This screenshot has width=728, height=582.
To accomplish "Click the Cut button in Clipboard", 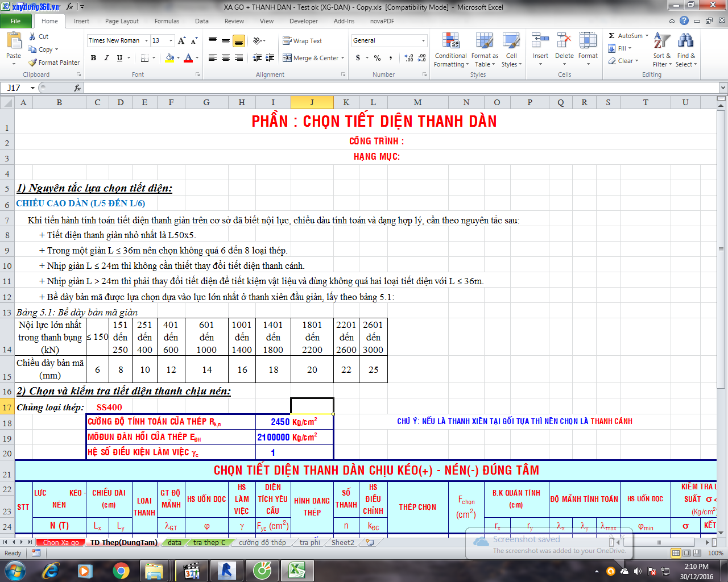I will coord(39,36).
